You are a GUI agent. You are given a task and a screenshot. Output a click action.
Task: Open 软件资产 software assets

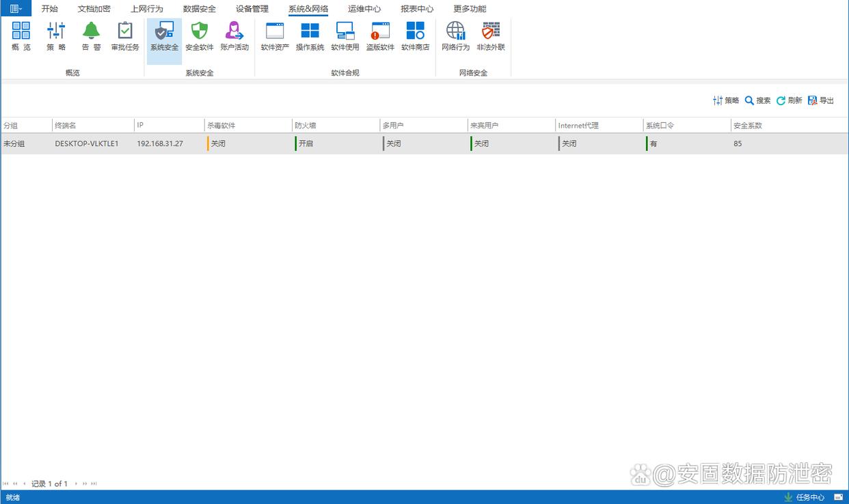[275, 36]
